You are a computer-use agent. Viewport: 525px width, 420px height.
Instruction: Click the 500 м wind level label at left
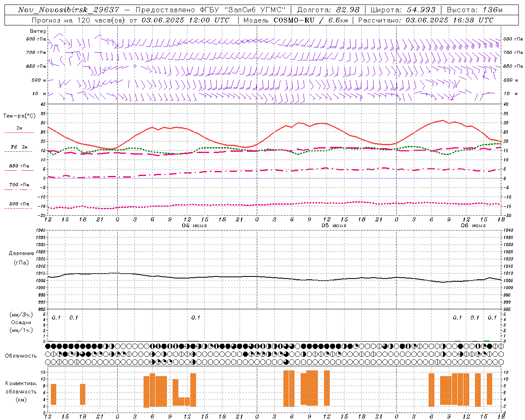tap(39, 80)
